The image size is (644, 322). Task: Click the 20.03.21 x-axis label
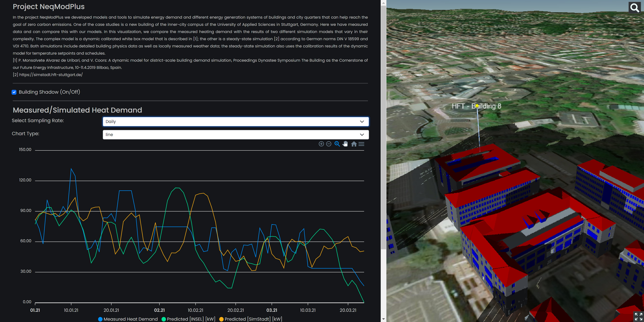pos(348,310)
